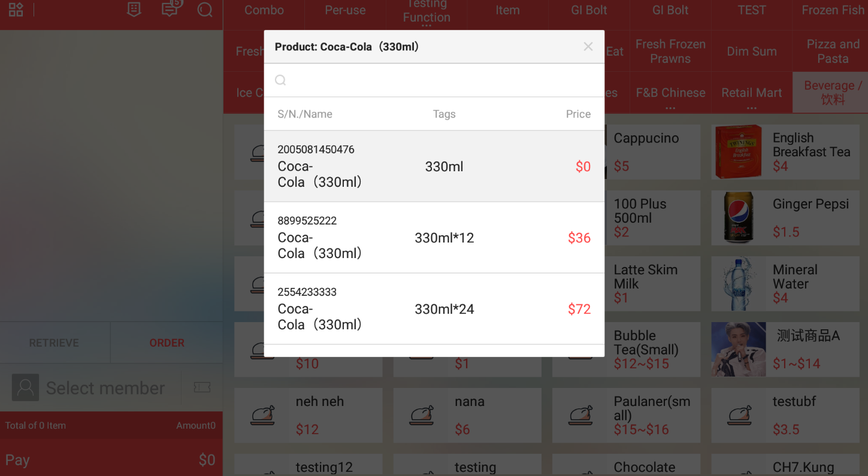Switch to the Per-use category tab
868x476 pixels.
pos(345,10)
